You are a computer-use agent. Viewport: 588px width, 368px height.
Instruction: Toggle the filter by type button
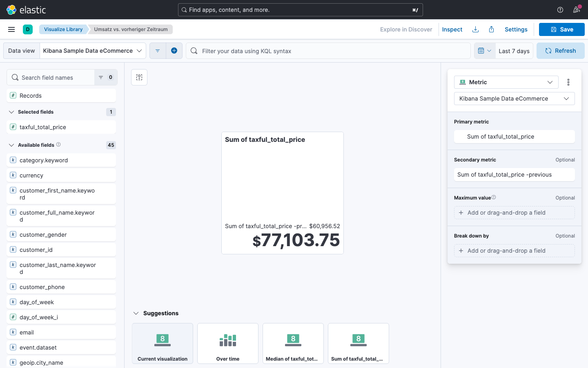(x=106, y=77)
